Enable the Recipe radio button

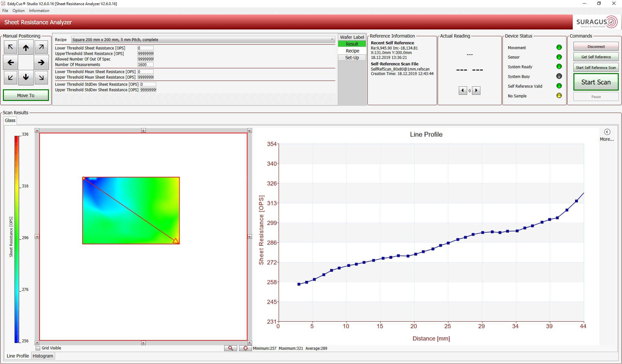(x=352, y=51)
